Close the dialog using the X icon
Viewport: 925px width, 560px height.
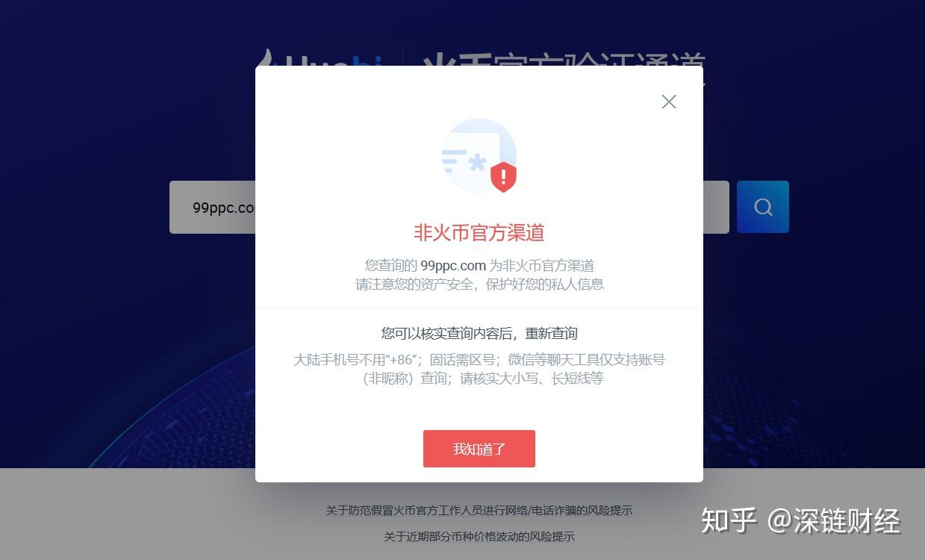669,102
